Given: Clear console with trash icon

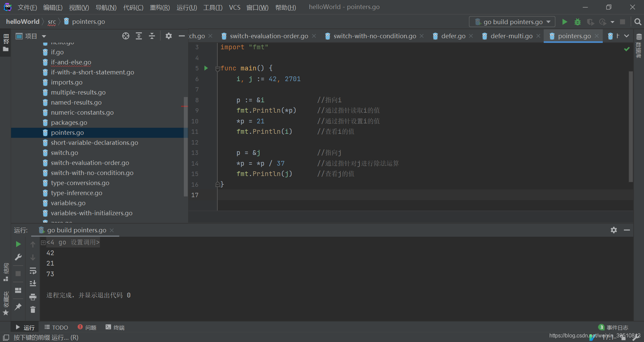Looking at the screenshot, I should click(x=33, y=309).
